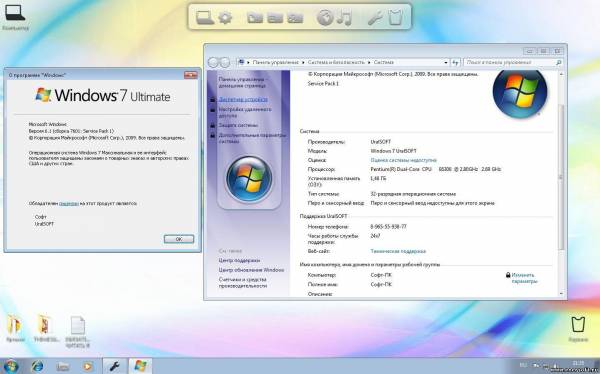Minimize the System control panel window
This screenshot has height=374, width=600.
pyautogui.click(x=530, y=51)
